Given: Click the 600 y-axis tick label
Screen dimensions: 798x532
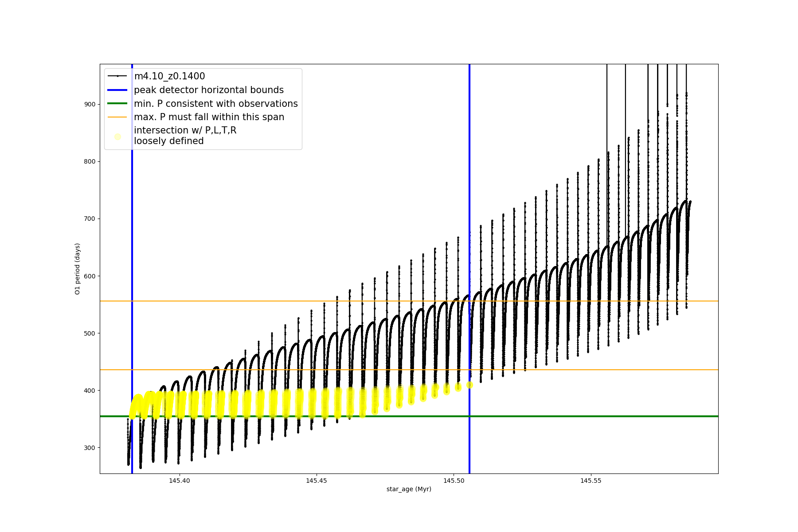Looking at the screenshot, I should pos(90,276).
